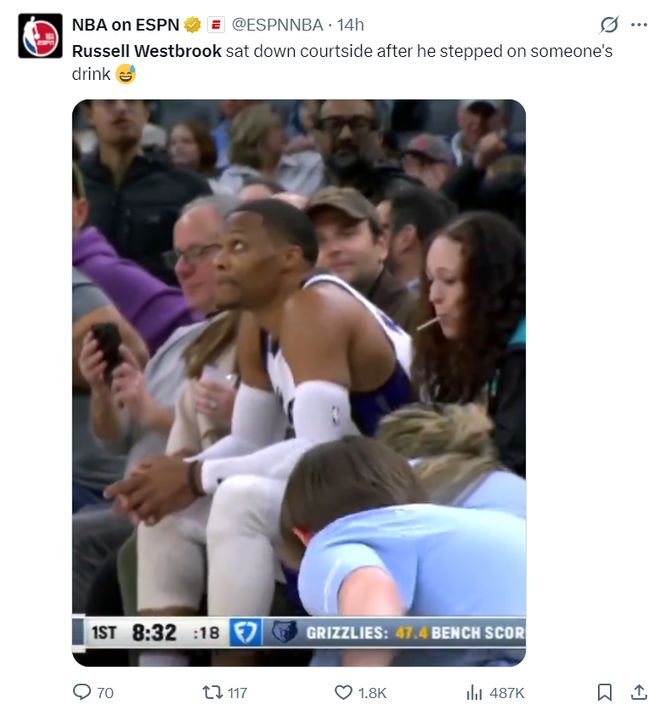Open the @ESPNNBA handle link
The height and width of the screenshot is (710, 660).
click(x=277, y=25)
